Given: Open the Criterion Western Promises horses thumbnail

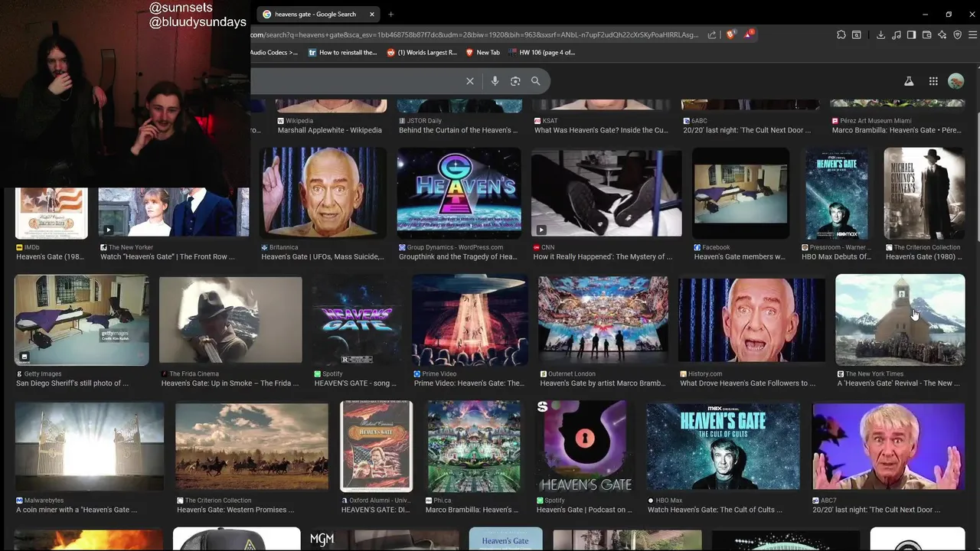Looking at the screenshot, I should pos(251,446).
